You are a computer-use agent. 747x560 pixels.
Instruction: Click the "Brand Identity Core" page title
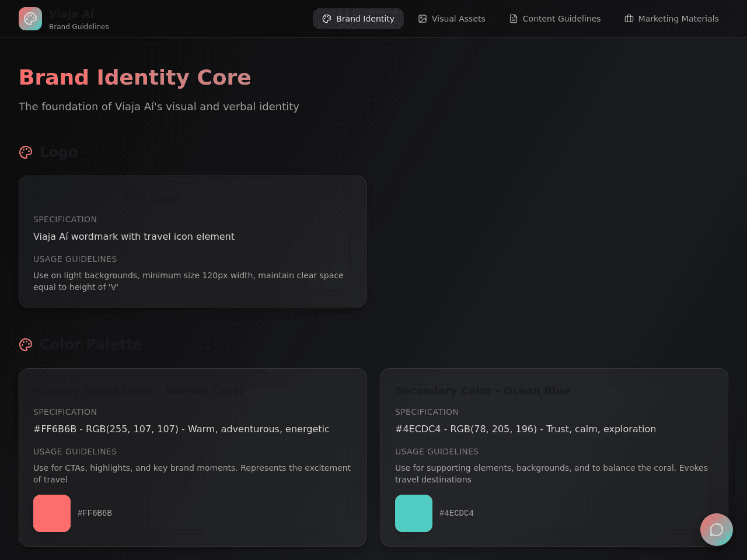click(x=135, y=77)
